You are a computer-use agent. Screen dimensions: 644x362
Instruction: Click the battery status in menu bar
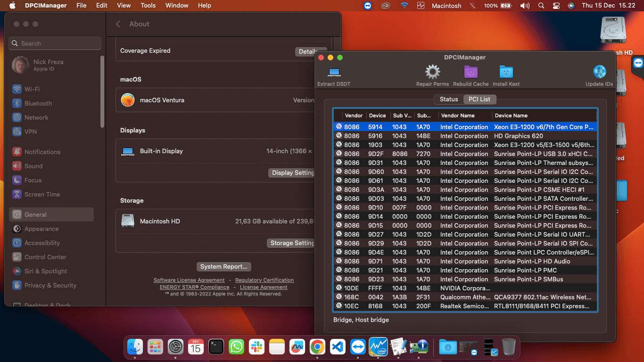498,6
